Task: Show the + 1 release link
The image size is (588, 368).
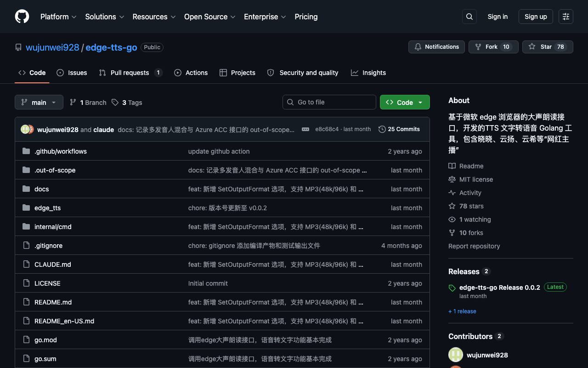Action: click(x=462, y=311)
